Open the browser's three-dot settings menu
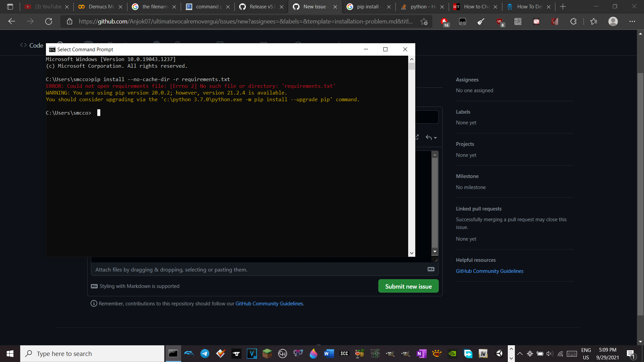The width and height of the screenshot is (644, 362). tap(633, 21)
